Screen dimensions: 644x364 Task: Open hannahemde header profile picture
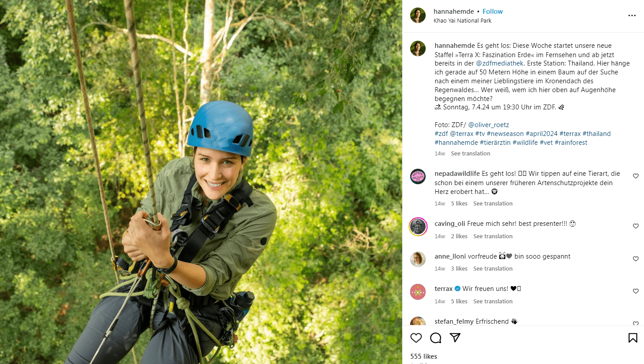point(418,15)
